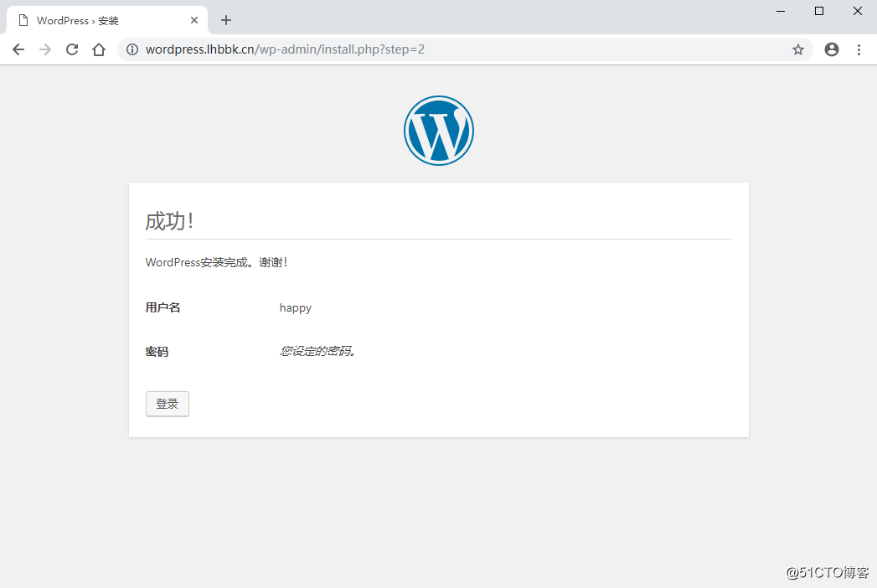This screenshot has height=588, width=877.
Task: Close the browser window
Action: pos(858,11)
